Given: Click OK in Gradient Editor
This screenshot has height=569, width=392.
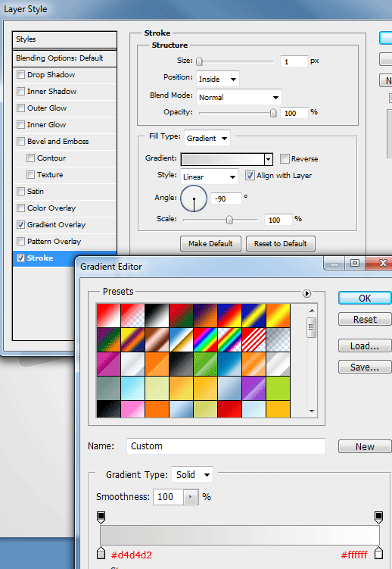Looking at the screenshot, I should (365, 298).
